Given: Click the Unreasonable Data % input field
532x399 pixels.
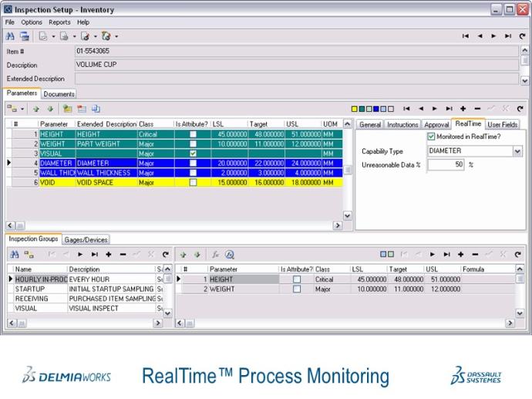Looking at the screenshot, I should [x=446, y=164].
